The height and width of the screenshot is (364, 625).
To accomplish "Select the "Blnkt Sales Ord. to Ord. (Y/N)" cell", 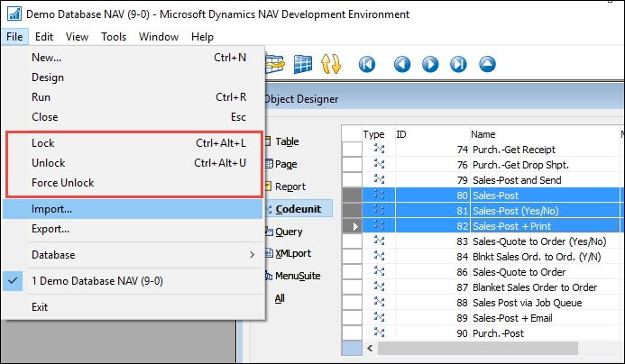I will (545, 257).
